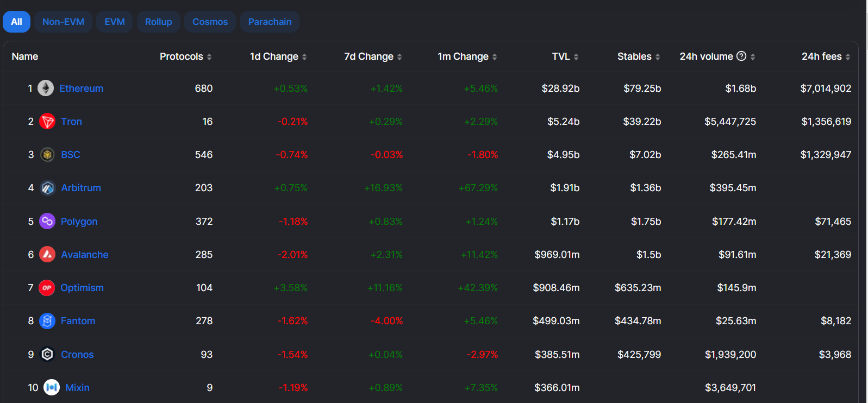Show Parachain chains tab
The height and width of the screenshot is (403, 868).
point(270,22)
